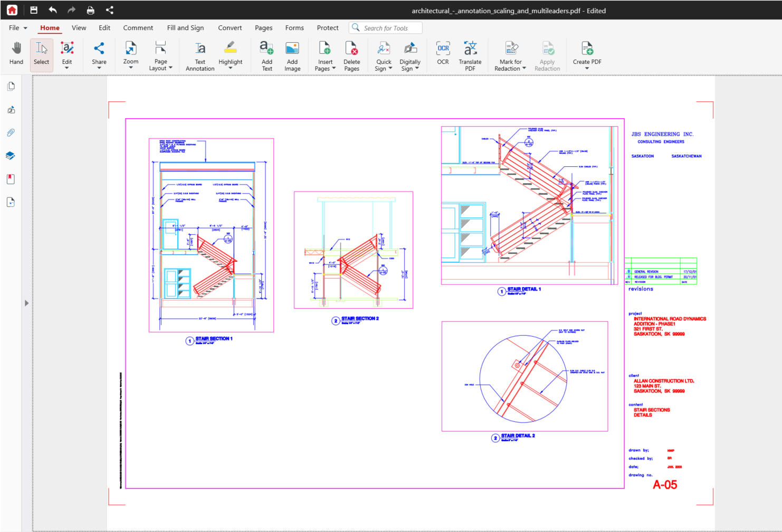Open Mark for Redaction tool
The image size is (782, 532).
510,55
